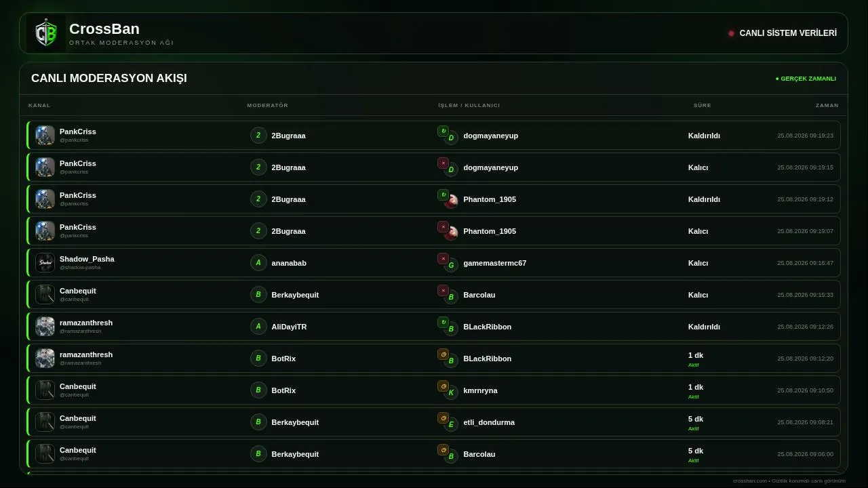Click the CANLI SİSTEM VERİLERİ label
Viewport: 868px width, 488px height.
[788, 33]
